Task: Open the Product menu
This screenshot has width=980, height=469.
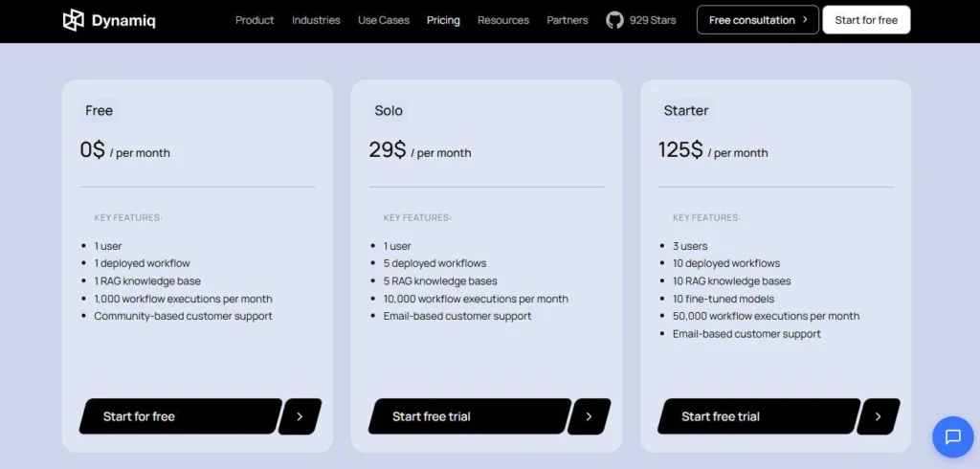Action: (x=255, y=20)
